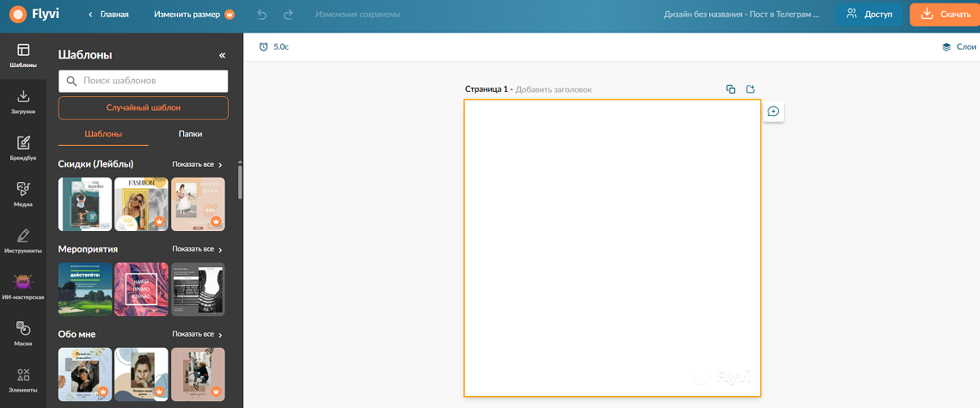Open the Элементы sidebar section

click(23, 380)
